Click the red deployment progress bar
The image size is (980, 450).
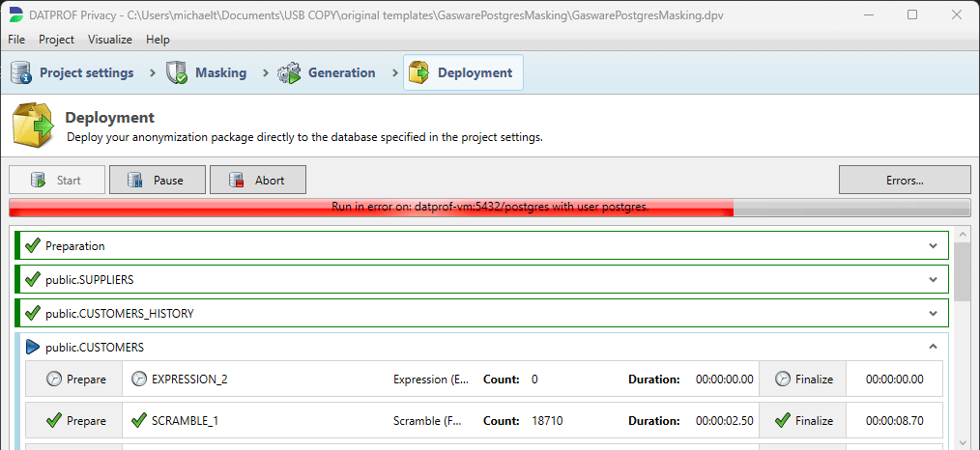(371, 208)
